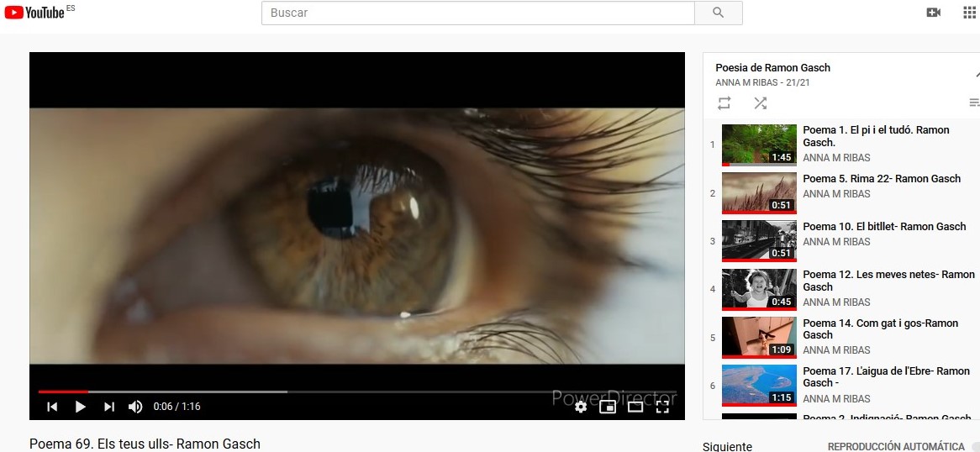Open the create video camera icon
The width and height of the screenshot is (980, 452).
click(x=933, y=13)
